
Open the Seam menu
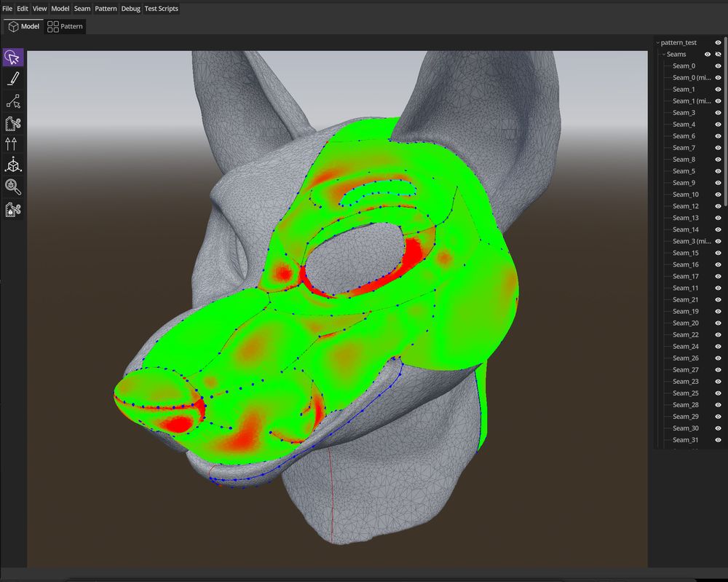pos(82,8)
